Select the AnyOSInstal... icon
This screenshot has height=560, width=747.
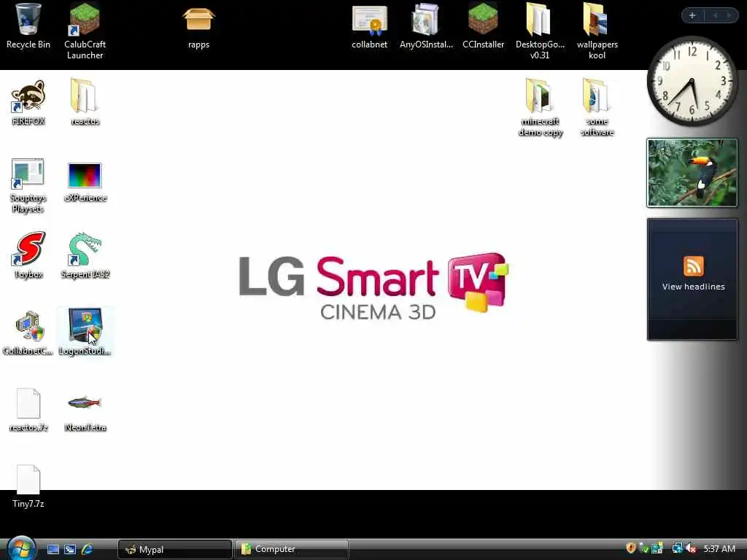point(426,26)
